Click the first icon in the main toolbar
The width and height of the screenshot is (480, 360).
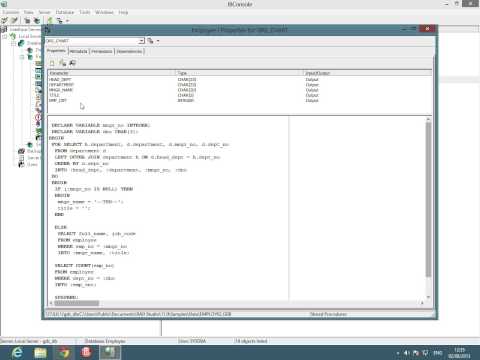coord(5,21)
